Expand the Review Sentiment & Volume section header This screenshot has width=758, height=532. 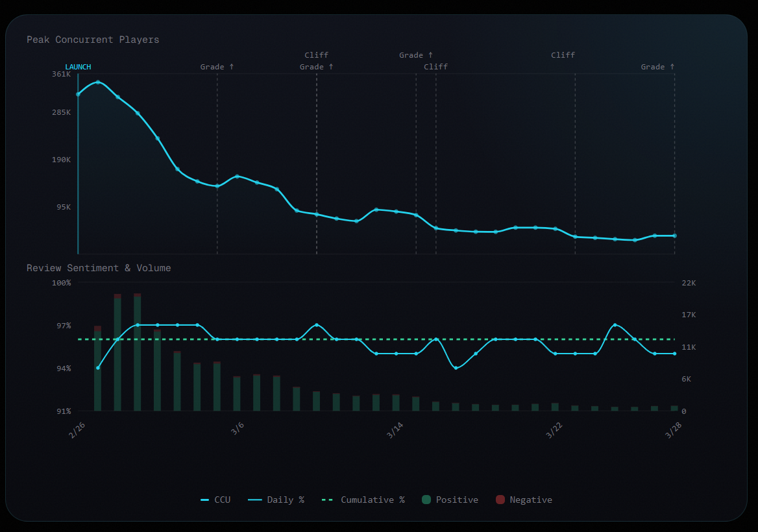pos(99,268)
